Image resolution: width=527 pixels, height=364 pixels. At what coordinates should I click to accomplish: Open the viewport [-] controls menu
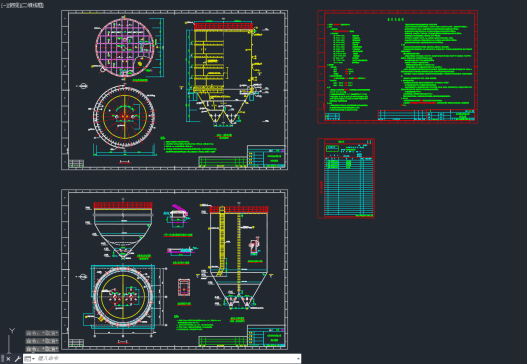pyautogui.click(x=4, y=5)
